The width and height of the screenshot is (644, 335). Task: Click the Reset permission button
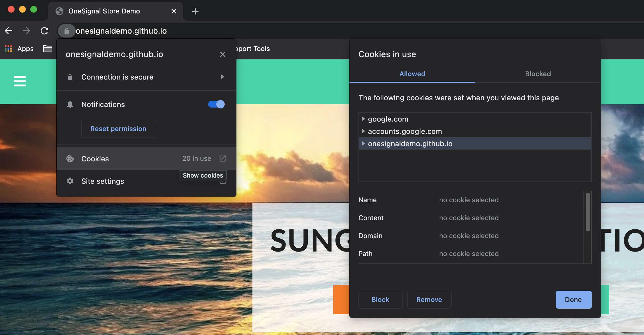coord(118,129)
